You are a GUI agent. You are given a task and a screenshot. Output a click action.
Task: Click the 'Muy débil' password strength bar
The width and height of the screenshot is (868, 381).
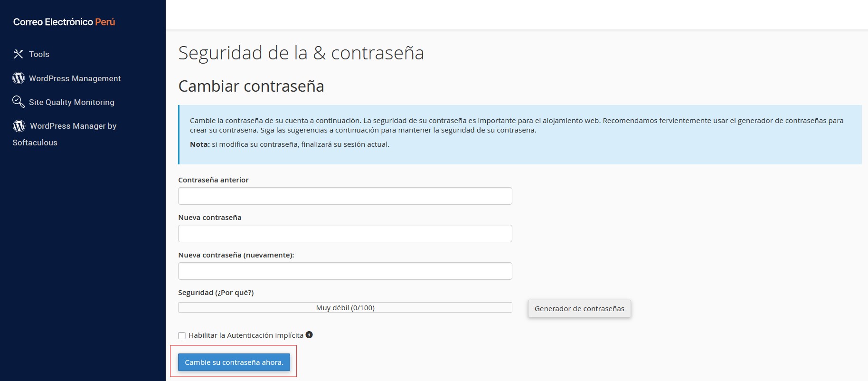345,308
